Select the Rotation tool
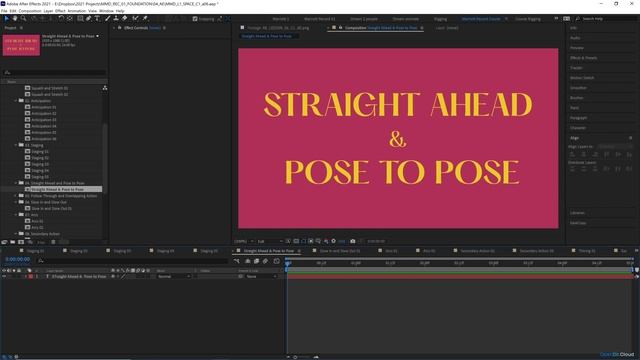Image resolution: width=640 pixels, height=360 pixels. (x=61, y=18)
